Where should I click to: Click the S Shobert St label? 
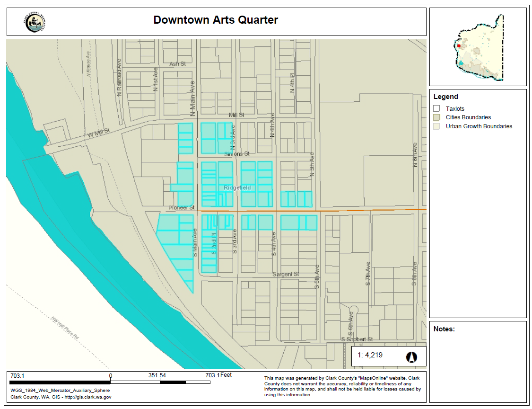point(357,339)
